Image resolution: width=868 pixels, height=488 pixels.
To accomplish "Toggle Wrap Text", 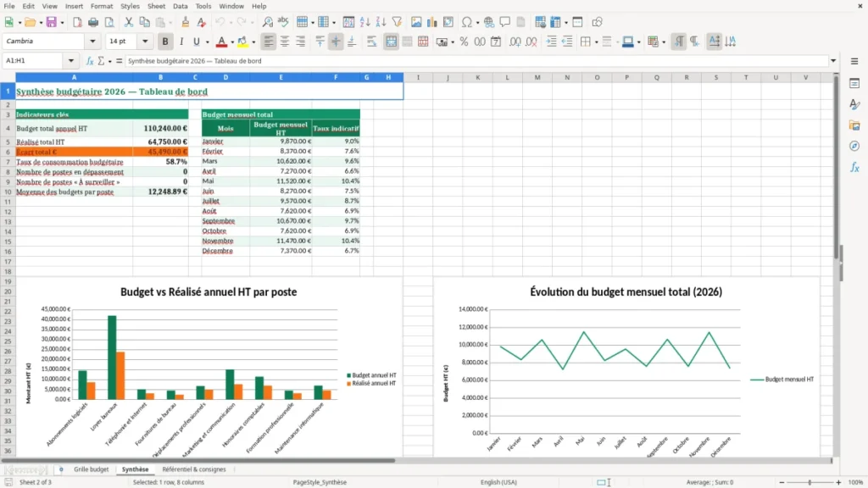I will click(371, 42).
